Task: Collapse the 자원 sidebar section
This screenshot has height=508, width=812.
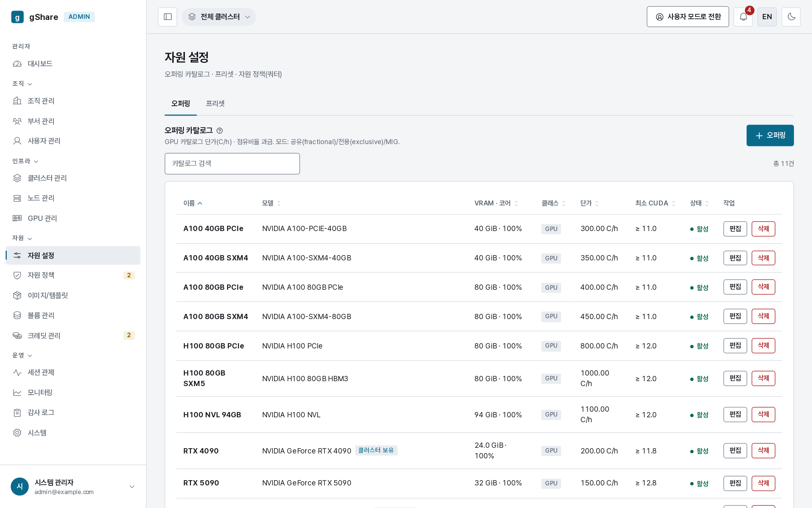Action: (x=22, y=238)
